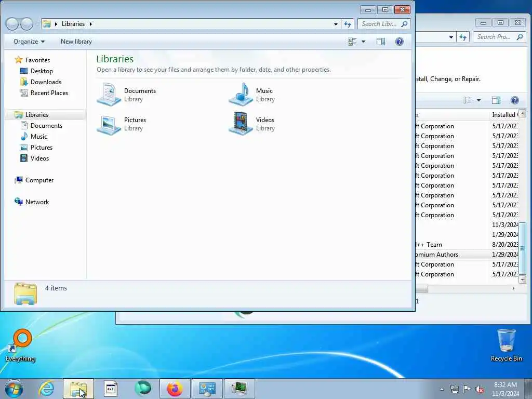The height and width of the screenshot is (399, 532).
Task: Open view options dropdown arrow in Libraries window
Action: (363, 42)
